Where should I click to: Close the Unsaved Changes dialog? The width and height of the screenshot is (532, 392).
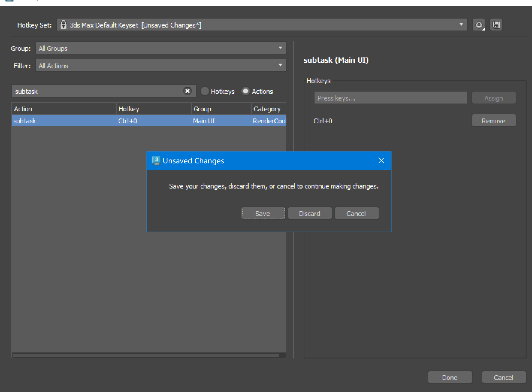(x=381, y=161)
